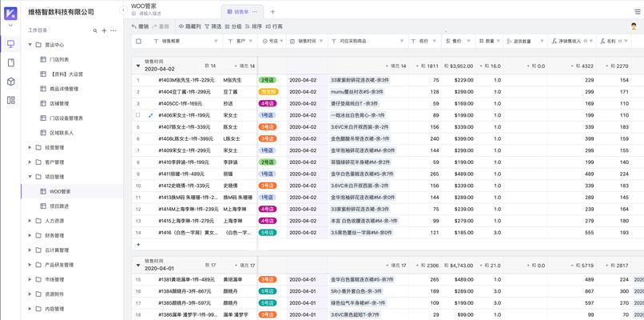Open the document page icon in left rail
The image size is (644, 320).
pyautogui.click(x=11, y=62)
